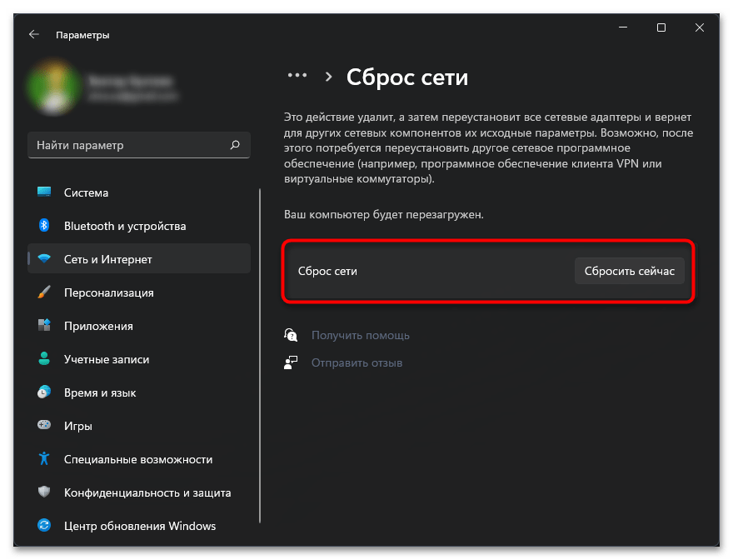
Task: Click the sidebar vertical scrollbar
Action: click(259, 356)
